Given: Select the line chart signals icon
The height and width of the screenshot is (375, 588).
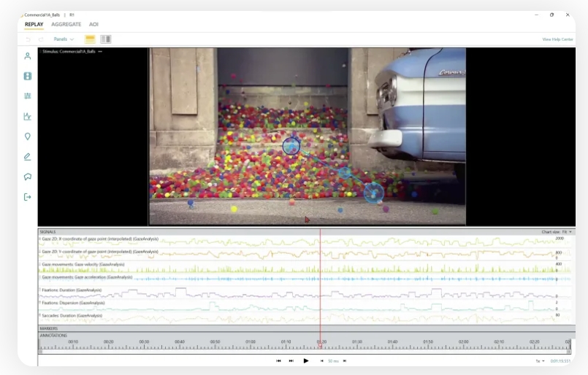Looking at the screenshot, I should pyautogui.click(x=28, y=116).
